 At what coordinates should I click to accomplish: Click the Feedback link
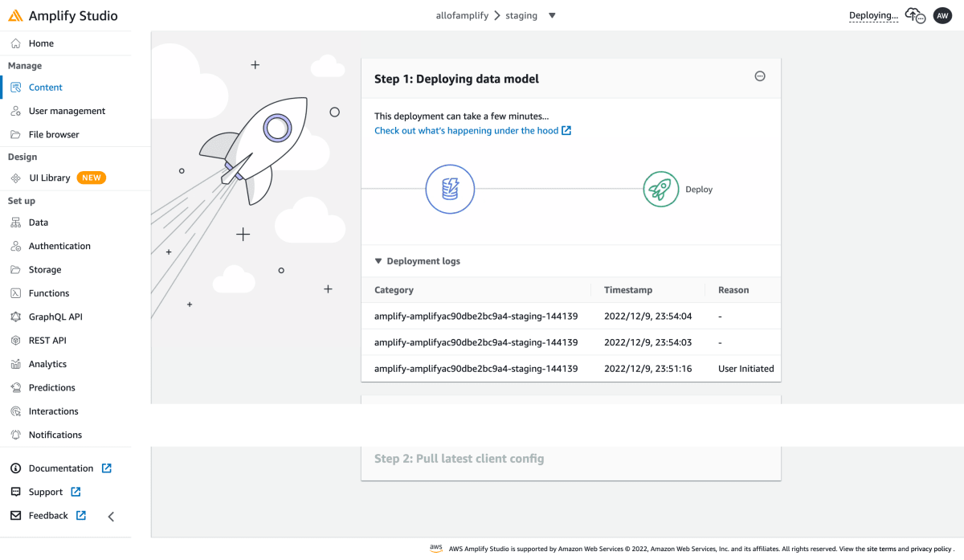tap(48, 516)
